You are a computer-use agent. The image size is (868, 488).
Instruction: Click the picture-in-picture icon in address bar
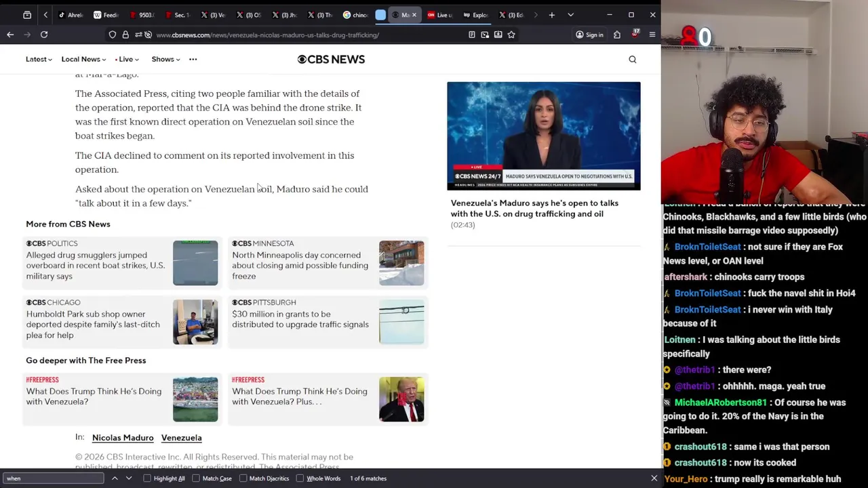pyautogui.click(x=485, y=35)
